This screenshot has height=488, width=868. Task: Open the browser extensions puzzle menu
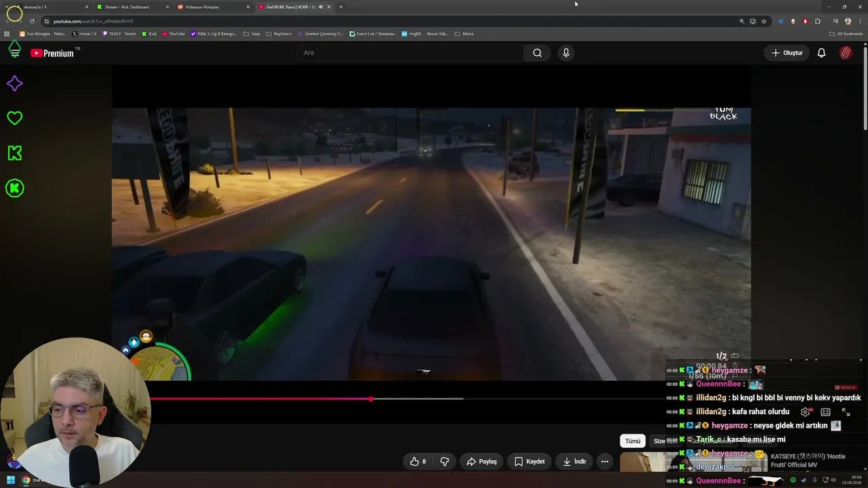[x=818, y=21]
